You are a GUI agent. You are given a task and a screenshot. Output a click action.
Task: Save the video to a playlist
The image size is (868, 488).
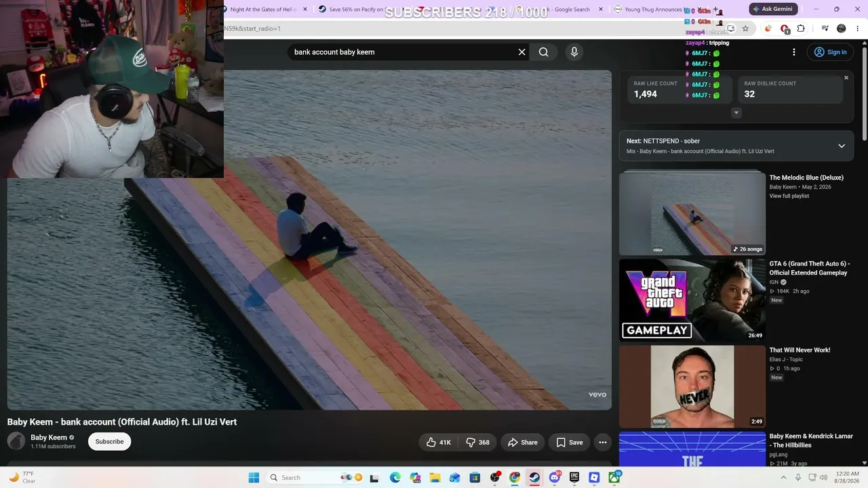569,442
